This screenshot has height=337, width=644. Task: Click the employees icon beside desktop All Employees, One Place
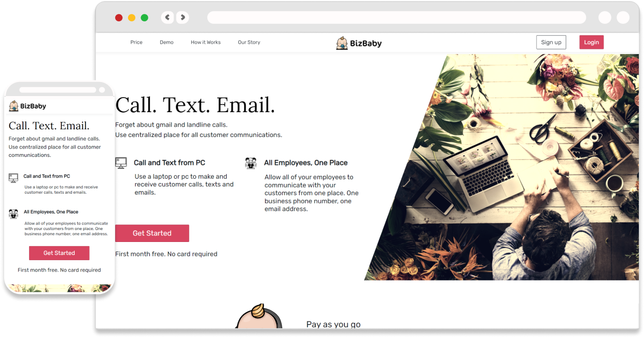251,163
